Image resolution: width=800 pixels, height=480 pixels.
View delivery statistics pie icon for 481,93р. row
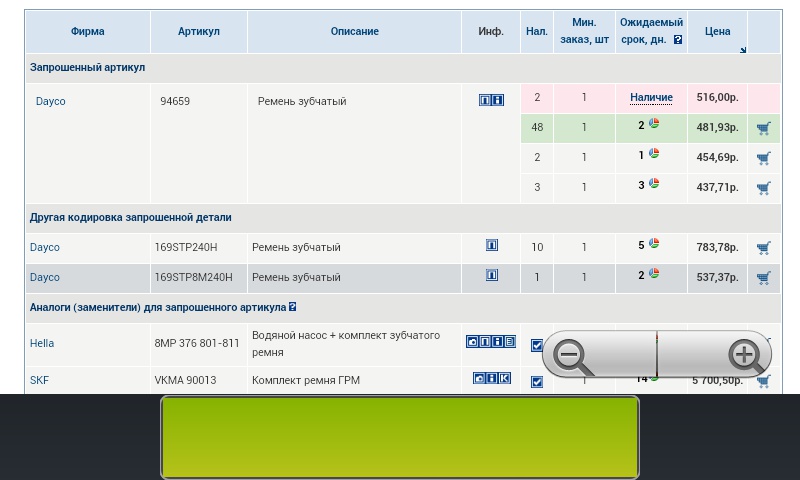[654, 124]
